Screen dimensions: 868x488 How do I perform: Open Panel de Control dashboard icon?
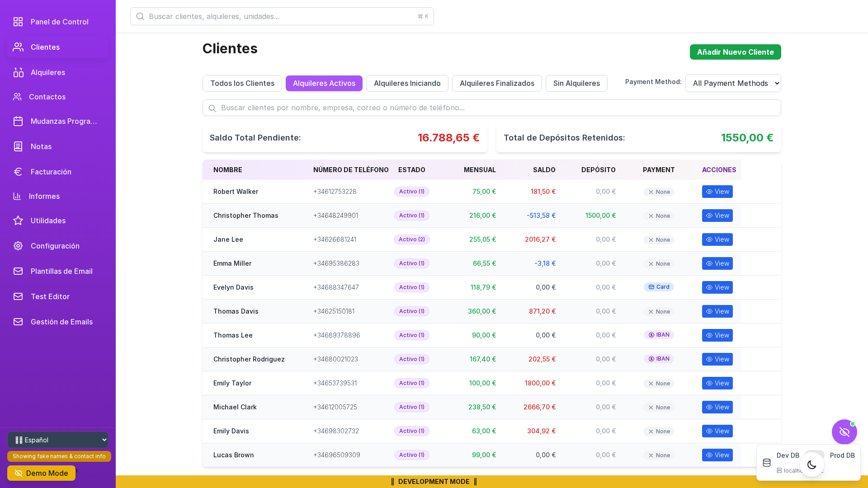click(x=18, y=22)
